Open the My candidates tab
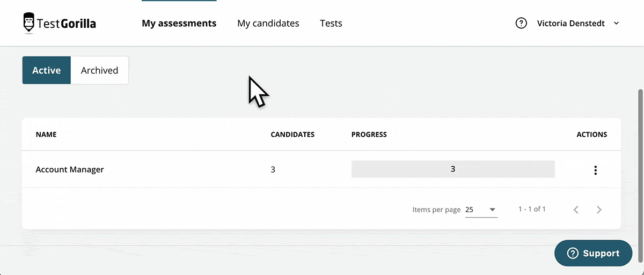 tap(268, 23)
